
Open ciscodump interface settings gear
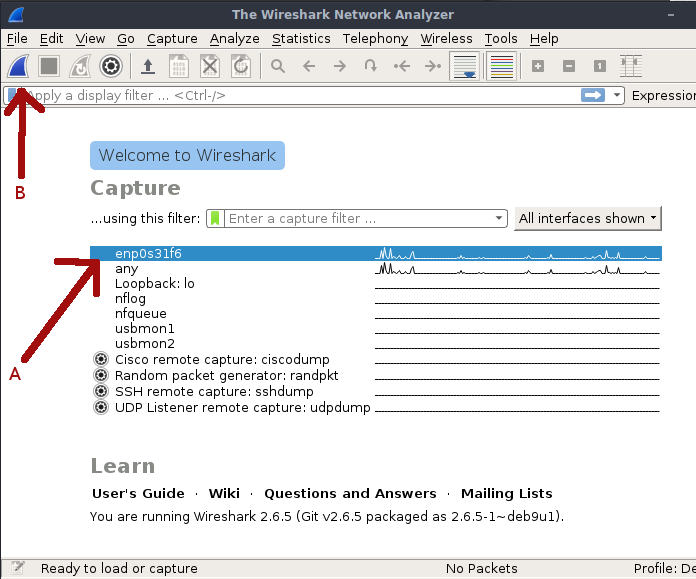[x=101, y=359]
